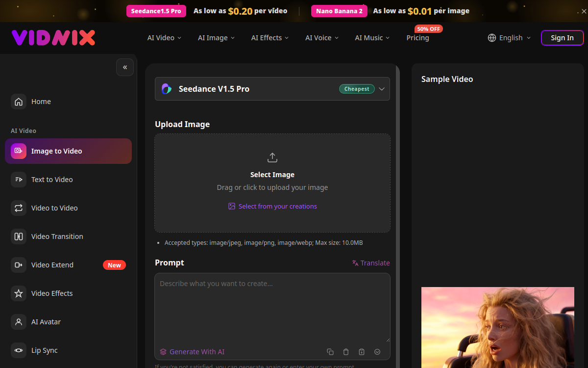Click the sample video thumbnail of the woman
The width and height of the screenshot is (588, 368).
(x=498, y=327)
